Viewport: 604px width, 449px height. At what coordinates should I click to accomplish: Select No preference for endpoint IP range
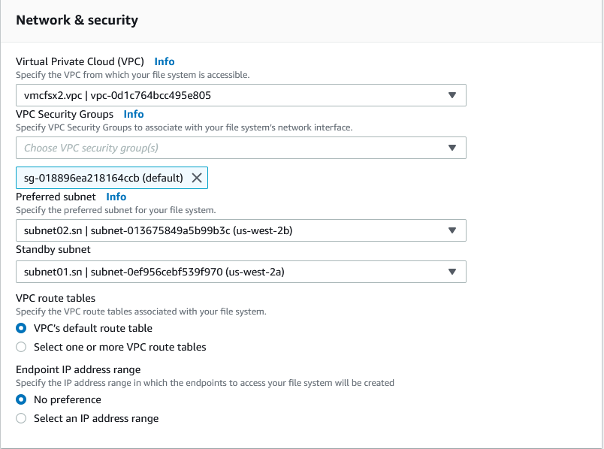[x=22, y=400]
